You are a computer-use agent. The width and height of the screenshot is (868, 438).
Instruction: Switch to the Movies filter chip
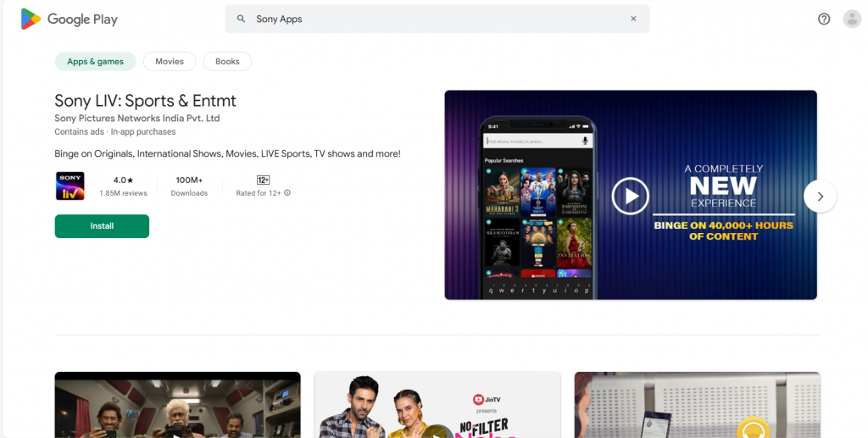(x=170, y=62)
